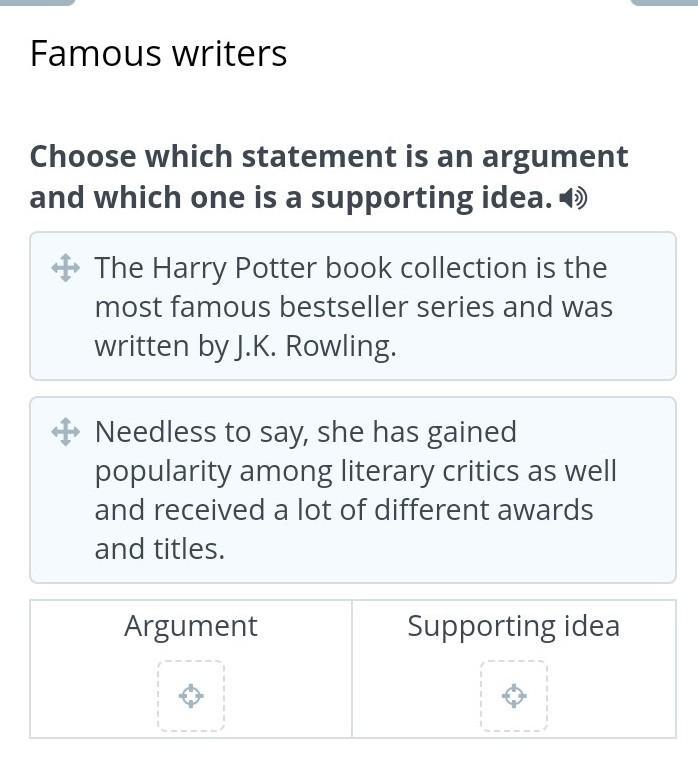Click the 'most famous bestseller series' line
The width and height of the screenshot is (698, 779).
point(354,307)
